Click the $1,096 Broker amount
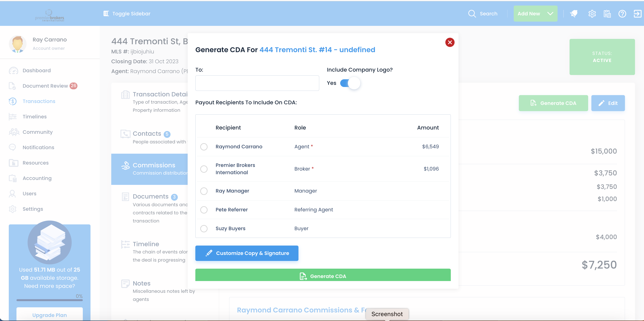644x321 pixels. (x=431, y=169)
